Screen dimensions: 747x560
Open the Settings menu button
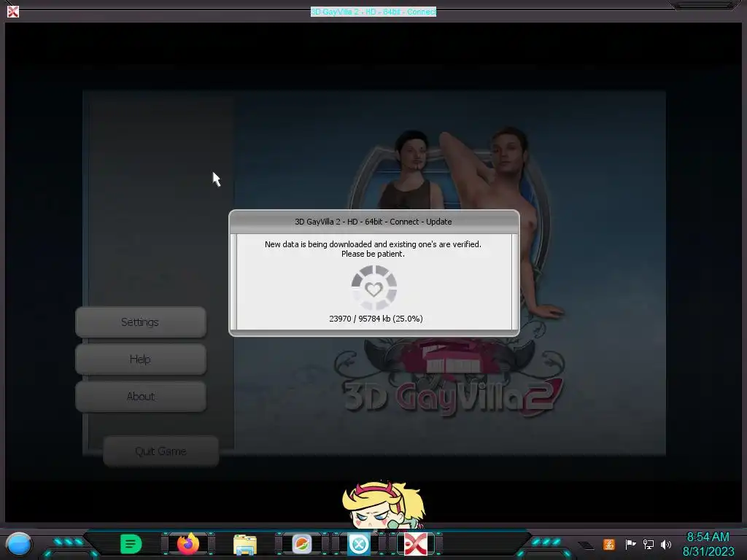pyautogui.click(x=141, y=322)
